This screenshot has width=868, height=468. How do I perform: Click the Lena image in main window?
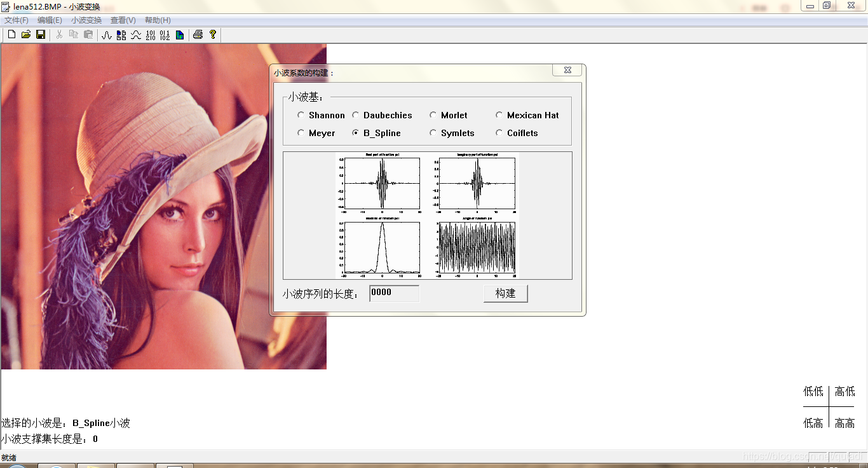click(164, 206)
